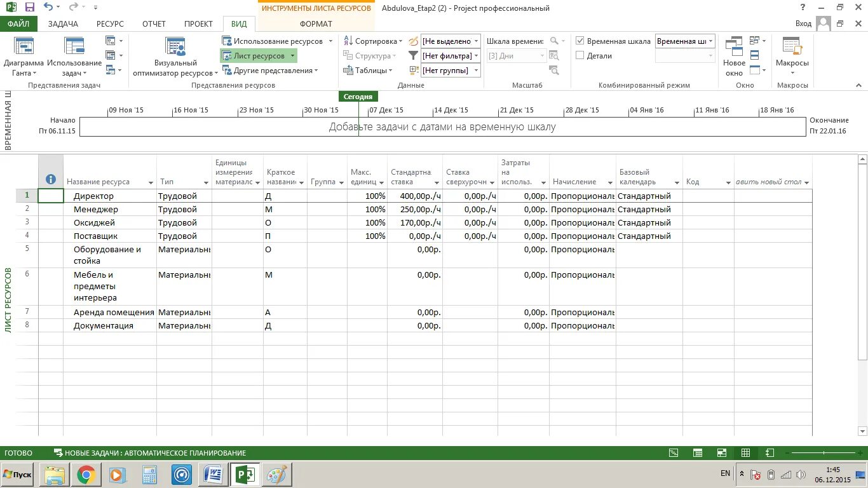Launch Визуальный оптимизатор ресурсов

(x=175, y=57)
